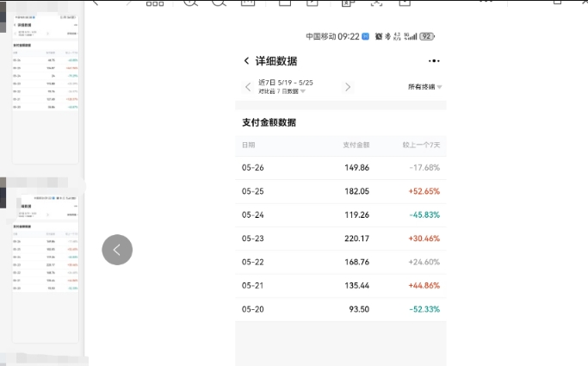588x366 pixels.
Task: Select the 220.17 payment amount on 05-23
Action: click(x=356, y=239)
